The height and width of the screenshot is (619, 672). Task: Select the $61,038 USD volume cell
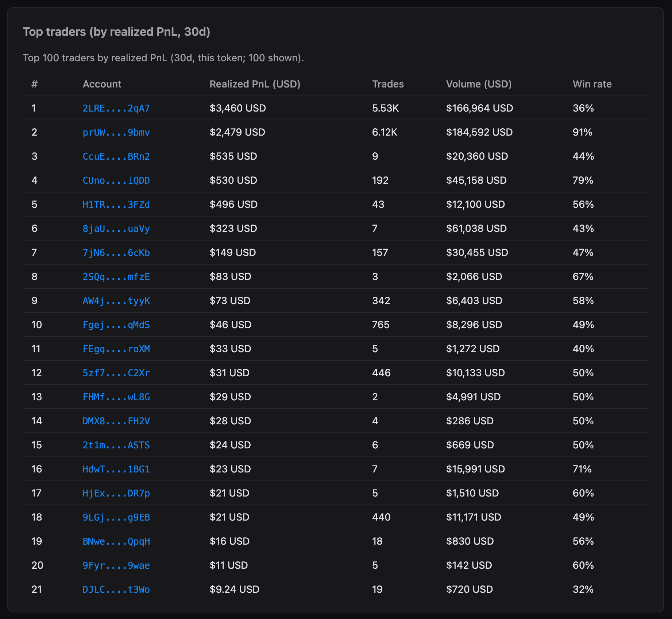tap(476, 229)
